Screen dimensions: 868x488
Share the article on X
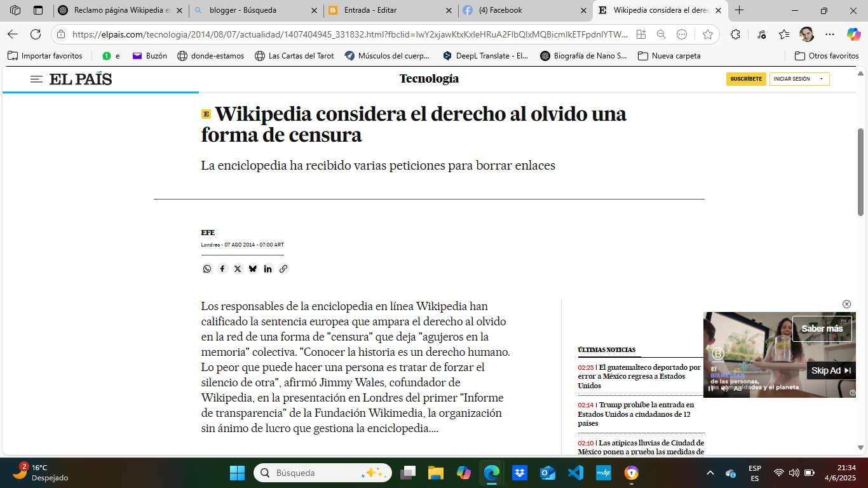coord(238,269)
